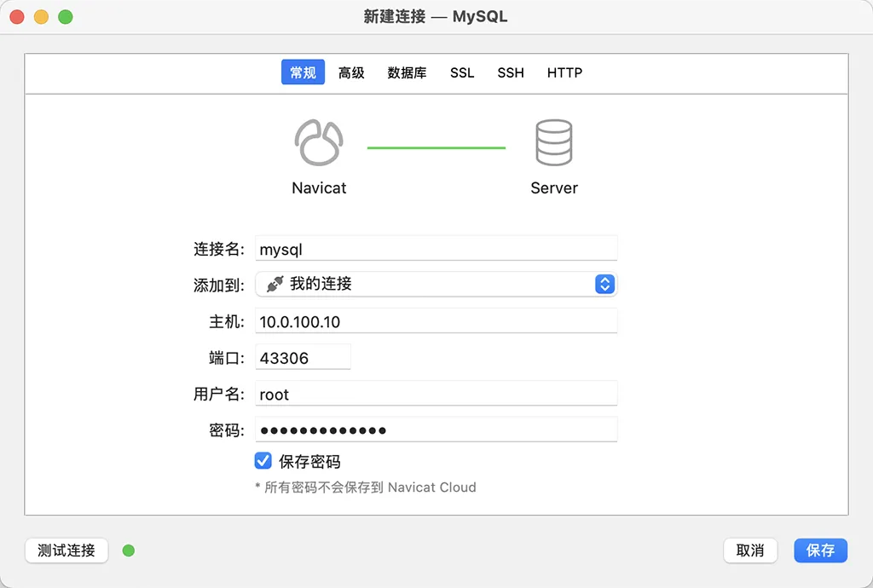
Task: Click the plug icon beside 我的连接
Action: tap(275, 284)
